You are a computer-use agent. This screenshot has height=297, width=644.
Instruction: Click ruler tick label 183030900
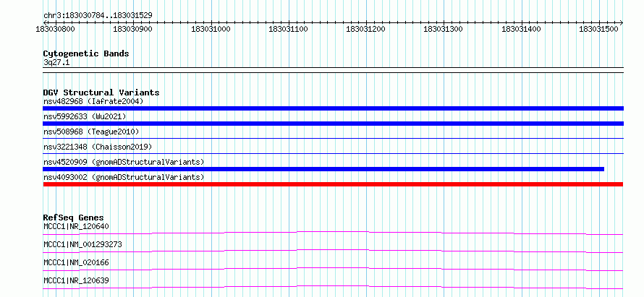click(x=132, y=29)
